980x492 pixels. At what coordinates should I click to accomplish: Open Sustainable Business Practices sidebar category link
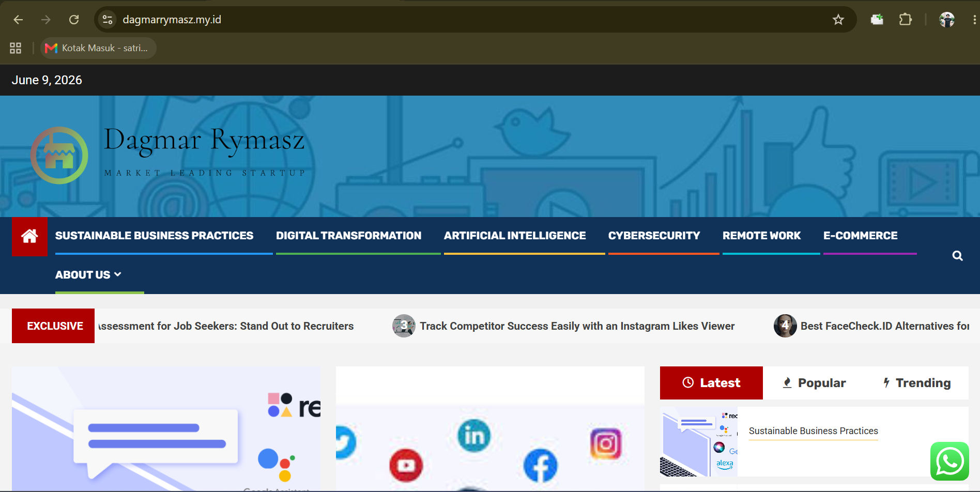(x=814, y=431)
